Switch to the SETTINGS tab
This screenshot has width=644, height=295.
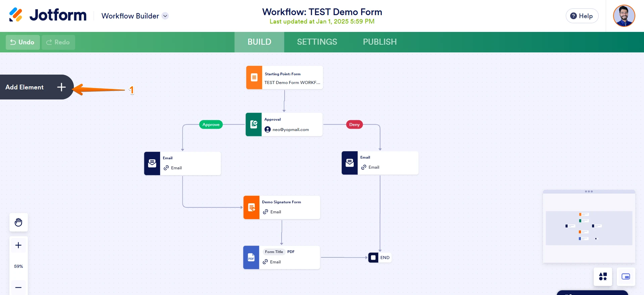[x=317, y=42]
